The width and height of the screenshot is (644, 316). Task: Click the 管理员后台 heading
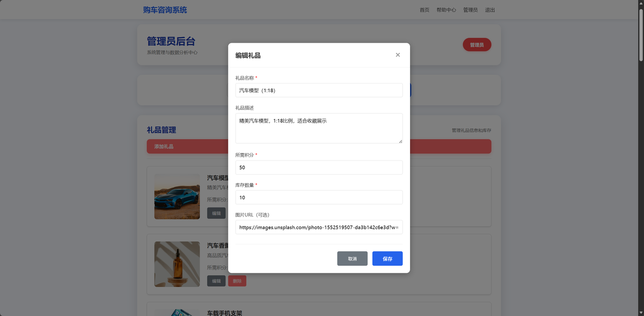point(171,41)
